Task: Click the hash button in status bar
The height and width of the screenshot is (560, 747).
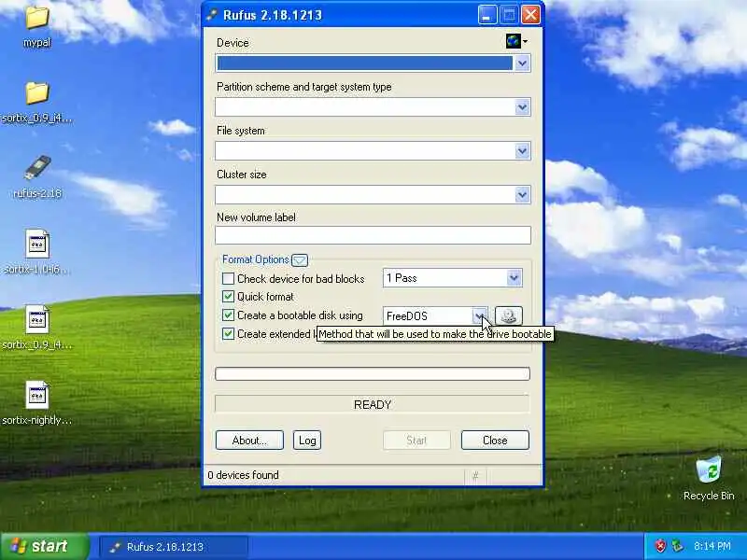Action: (475, 475)
